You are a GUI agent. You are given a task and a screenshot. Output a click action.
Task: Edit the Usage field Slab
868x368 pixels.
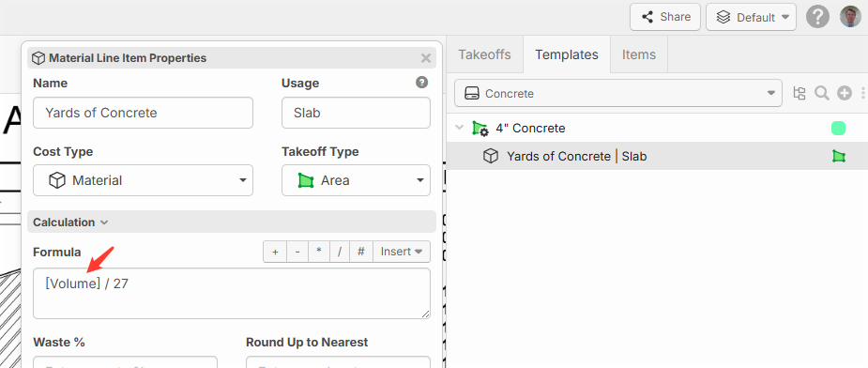[x=356, y=113]
